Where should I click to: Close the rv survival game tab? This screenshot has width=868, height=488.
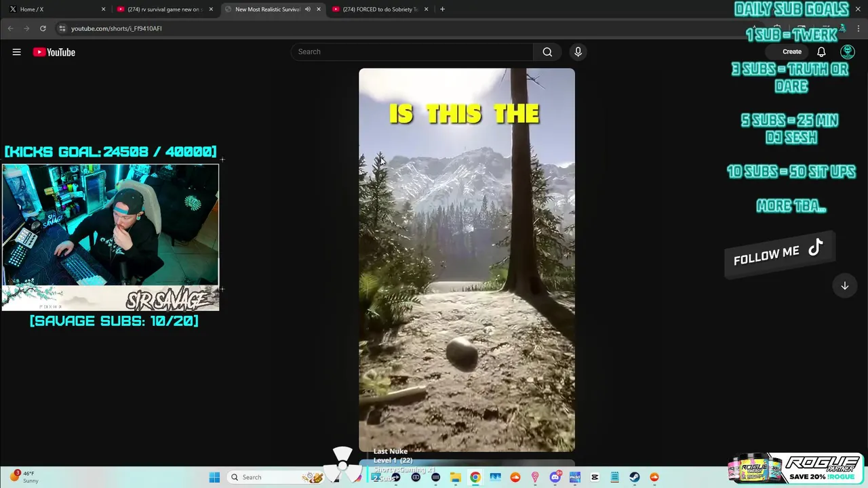(211, 9)
